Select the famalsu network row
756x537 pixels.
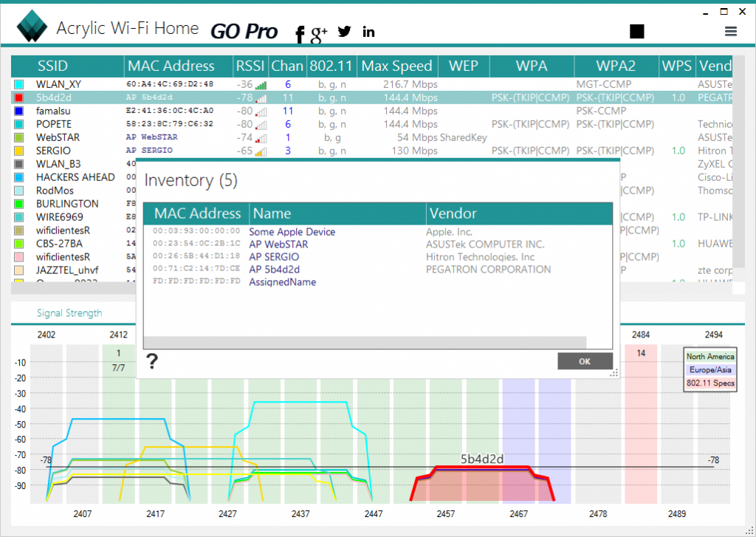coord(371,111)
